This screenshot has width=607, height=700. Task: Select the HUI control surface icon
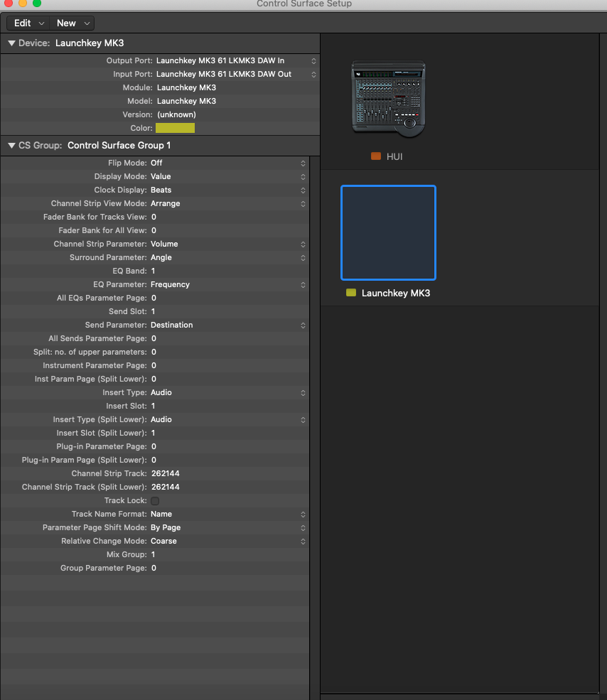388,99
